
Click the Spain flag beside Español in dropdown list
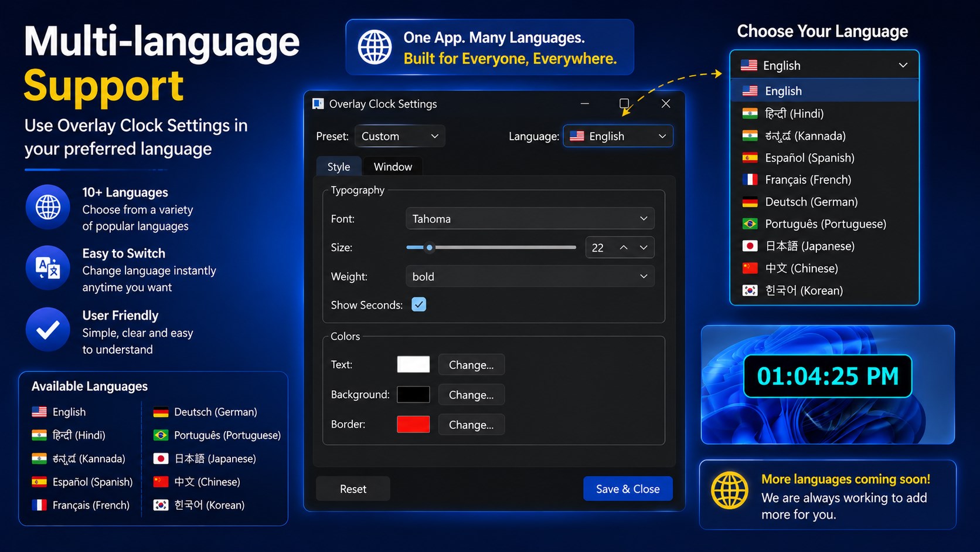(x=750, y=158)
